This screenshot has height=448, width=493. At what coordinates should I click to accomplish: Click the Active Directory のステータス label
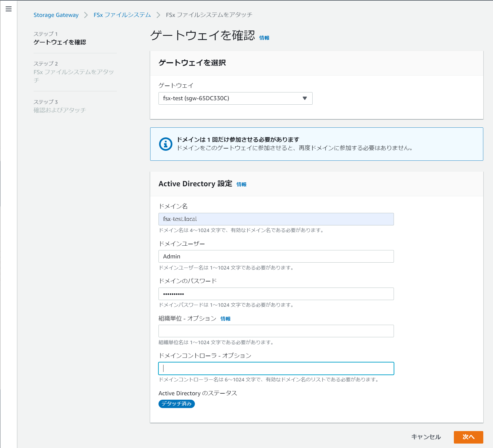tap(198, 393)
